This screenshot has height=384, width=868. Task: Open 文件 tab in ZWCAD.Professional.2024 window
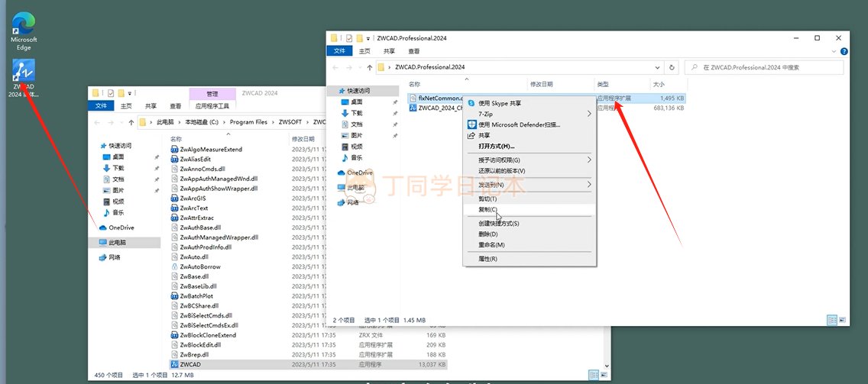click(x=339, y=51)
